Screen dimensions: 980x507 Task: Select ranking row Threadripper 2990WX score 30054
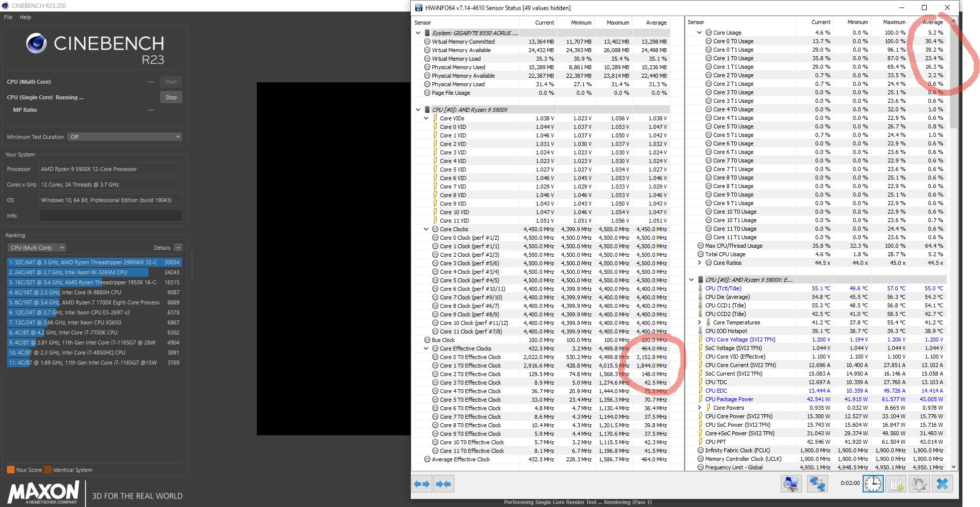tap(94, 262)
